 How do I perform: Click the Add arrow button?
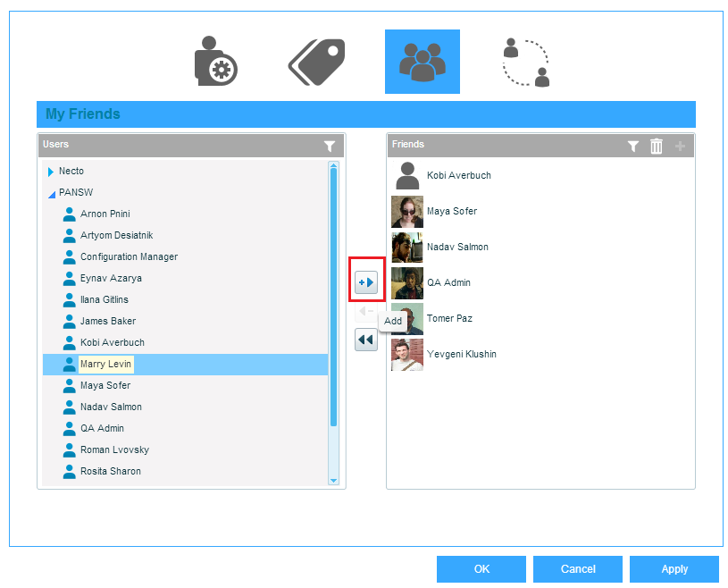366,282
